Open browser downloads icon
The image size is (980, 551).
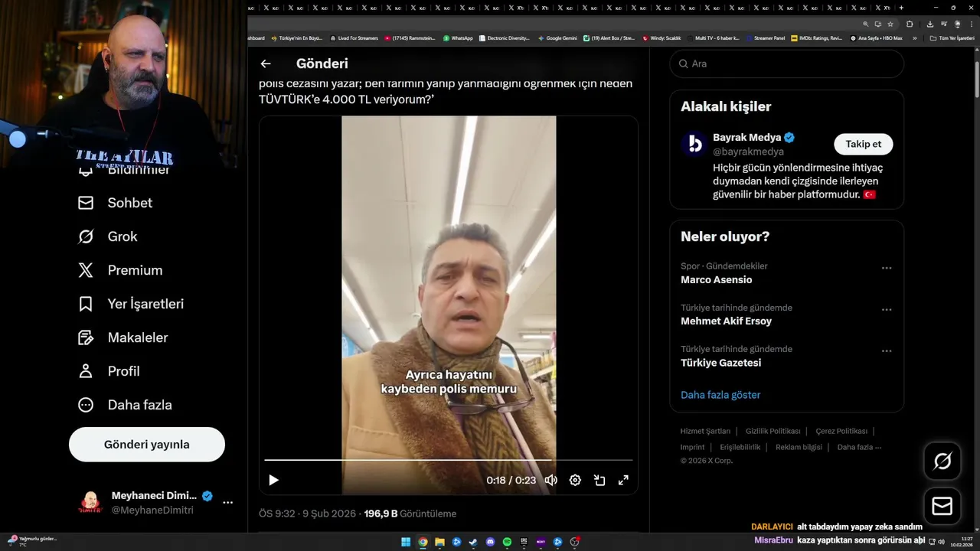930,24
